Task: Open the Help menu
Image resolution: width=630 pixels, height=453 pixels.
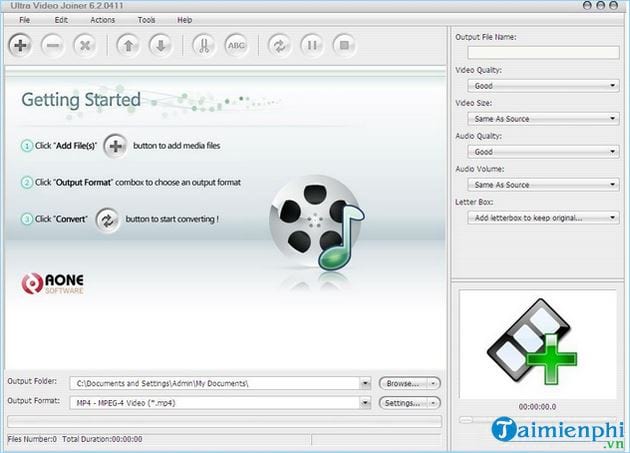Action: coord(185,20)
